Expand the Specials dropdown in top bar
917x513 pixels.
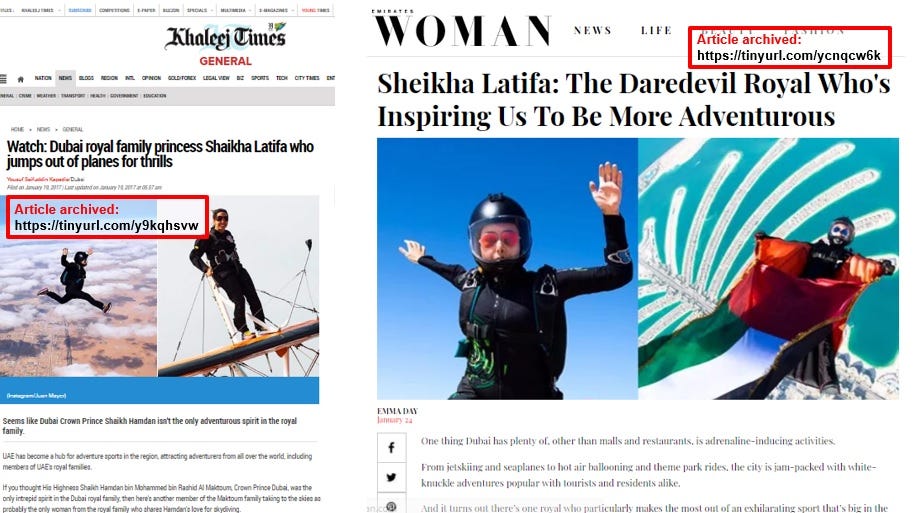198,11
